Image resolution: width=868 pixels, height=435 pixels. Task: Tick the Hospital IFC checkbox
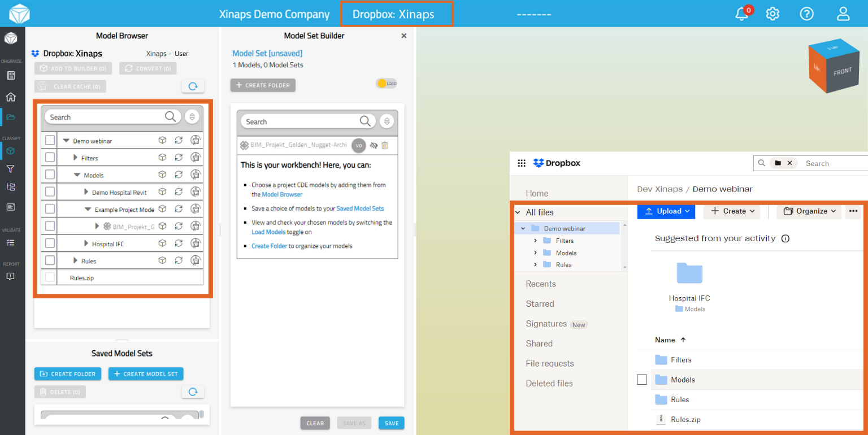pyautogui.click(x=50, y=243)
